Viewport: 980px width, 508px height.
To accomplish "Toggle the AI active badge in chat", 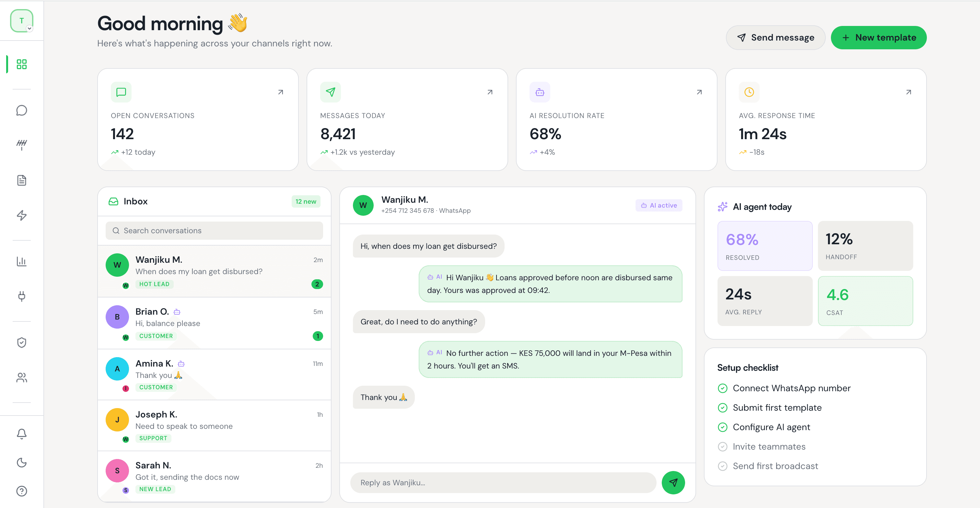I will click(659, 205).
